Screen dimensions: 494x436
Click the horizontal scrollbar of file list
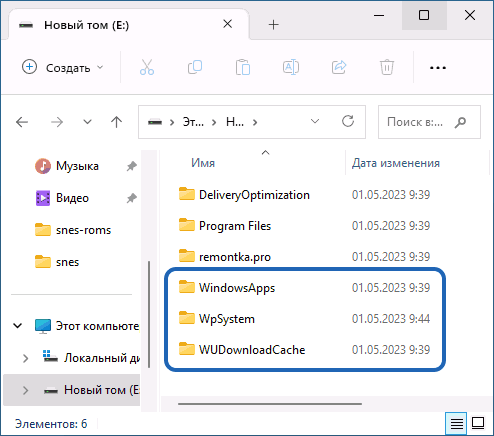click(x=270, y=404)
